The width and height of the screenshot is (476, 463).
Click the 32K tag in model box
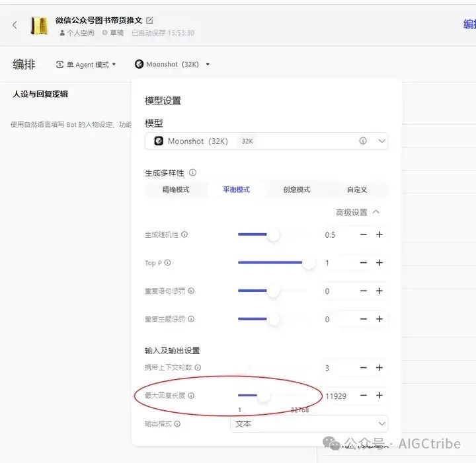tap(247, 141)
